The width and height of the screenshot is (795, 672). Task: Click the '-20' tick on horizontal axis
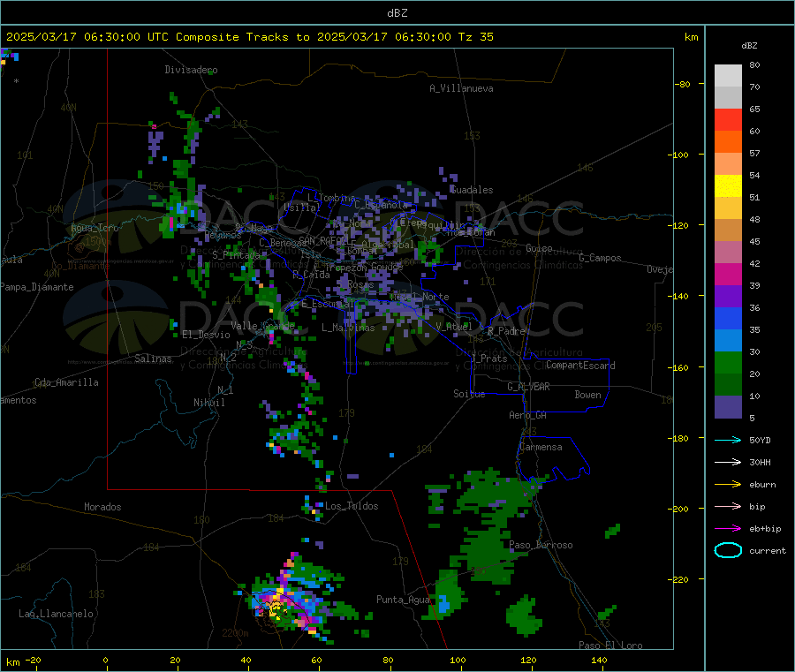coord(34,660)
